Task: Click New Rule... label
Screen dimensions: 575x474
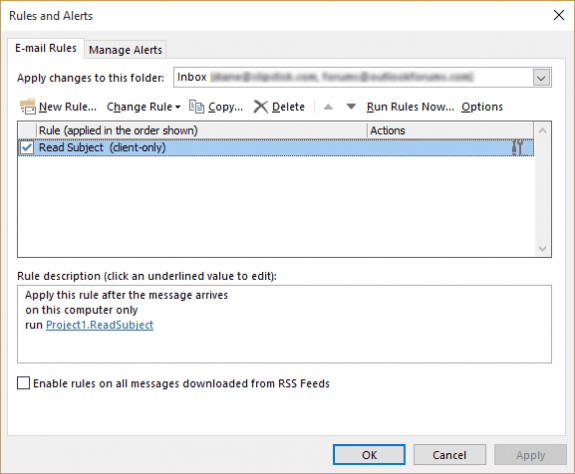Action: pyautogui.click(x=68, y=107)
